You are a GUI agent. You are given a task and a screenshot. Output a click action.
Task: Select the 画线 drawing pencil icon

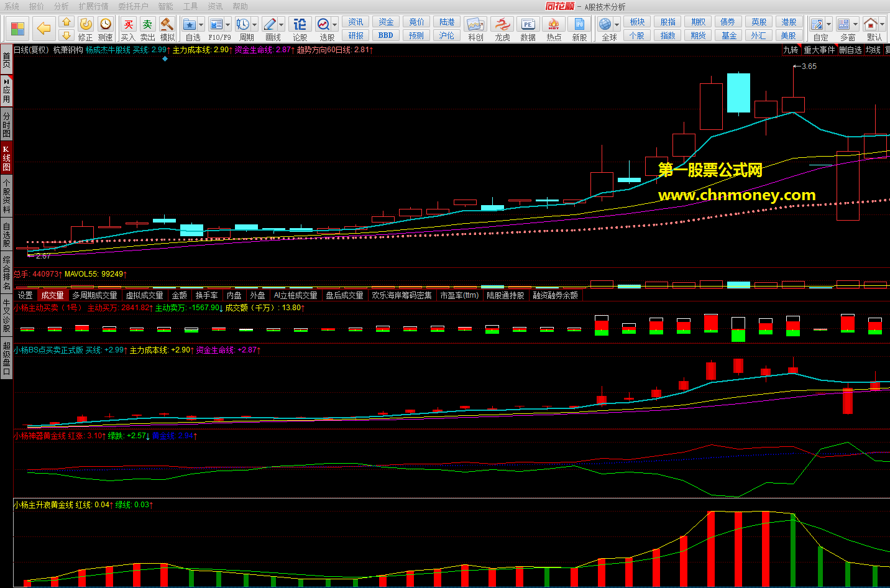(x=270, y=24)
